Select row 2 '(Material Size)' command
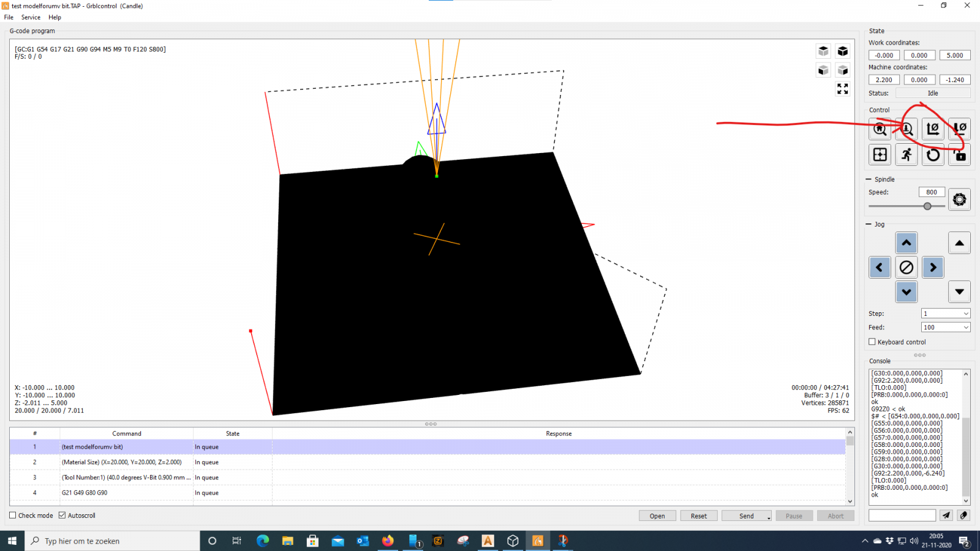The height and width of the screenshot is (551, 980). [428, 462]
